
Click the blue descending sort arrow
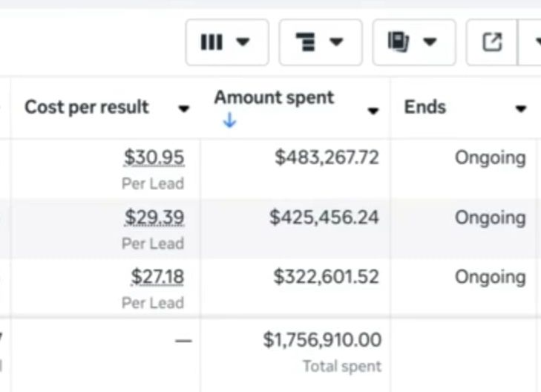pos(229,120)
